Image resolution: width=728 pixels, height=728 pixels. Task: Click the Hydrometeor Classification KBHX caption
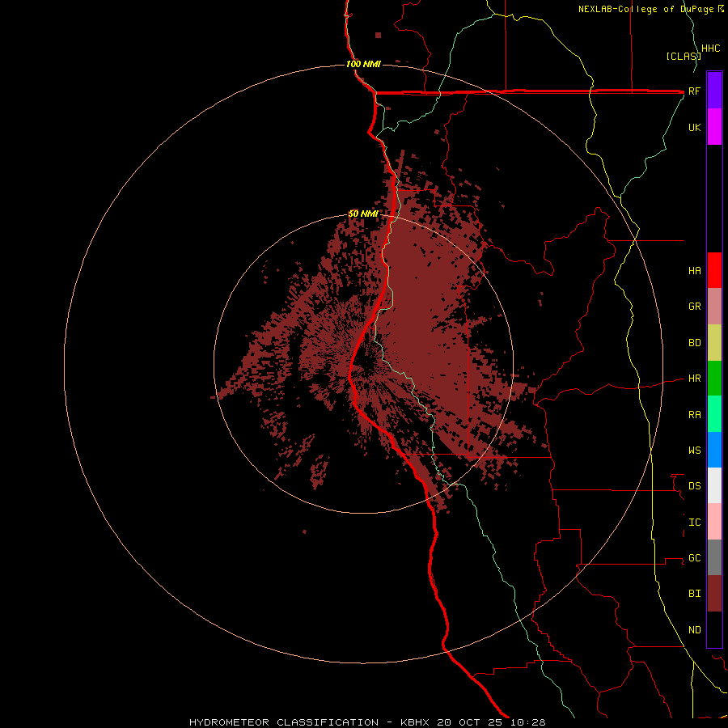pyautogui.click(x=366, y=722)
